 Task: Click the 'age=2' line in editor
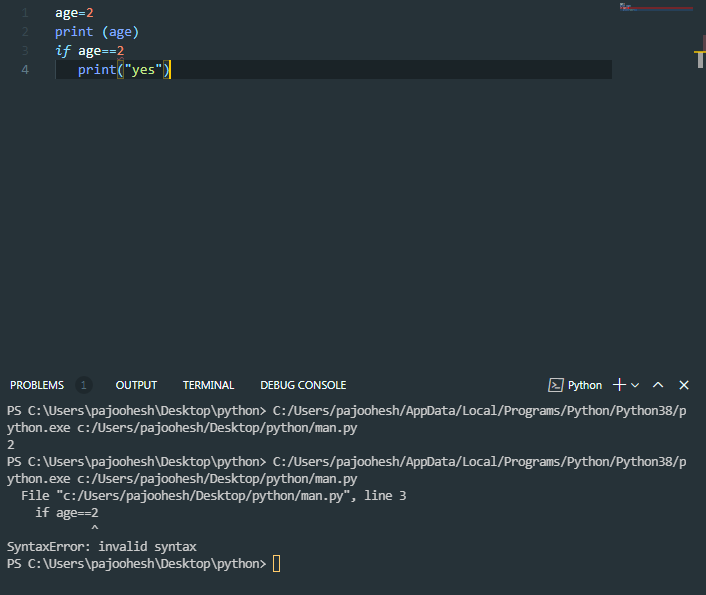click(74, 12)
